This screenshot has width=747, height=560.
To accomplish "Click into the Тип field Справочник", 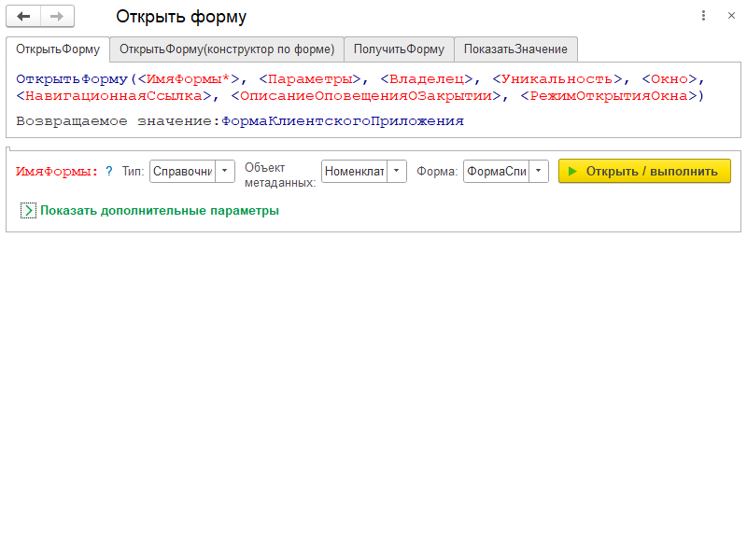I will [182, 171].
